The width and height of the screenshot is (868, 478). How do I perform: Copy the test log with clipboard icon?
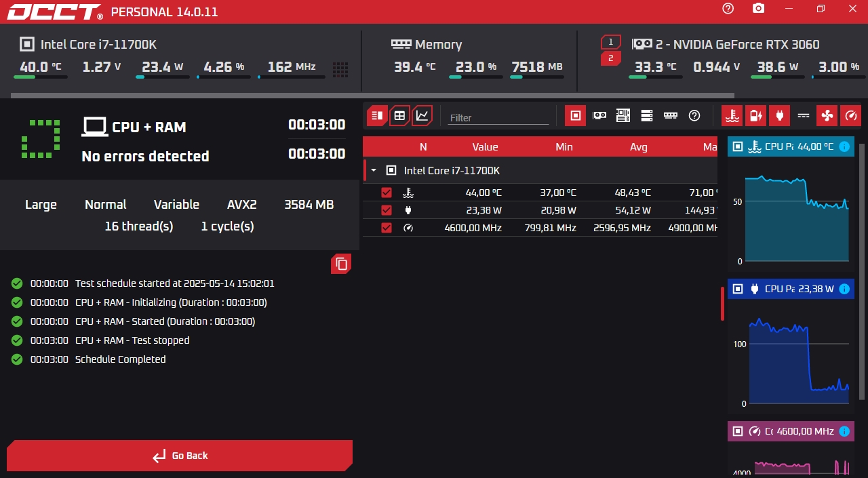341,264
